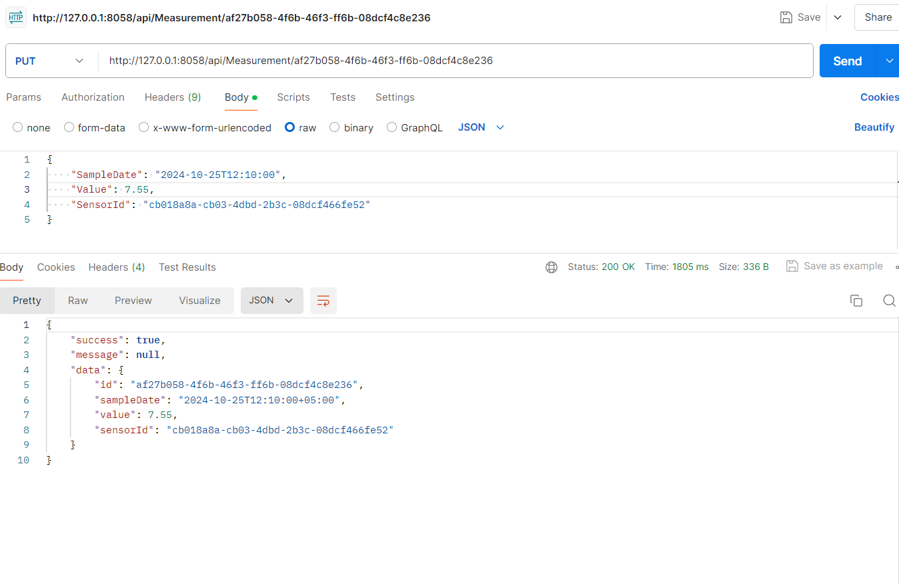The height and width of the screenshot is (588, 899).
Task: Select the none body type radio
Action: [x=18, y=127]
